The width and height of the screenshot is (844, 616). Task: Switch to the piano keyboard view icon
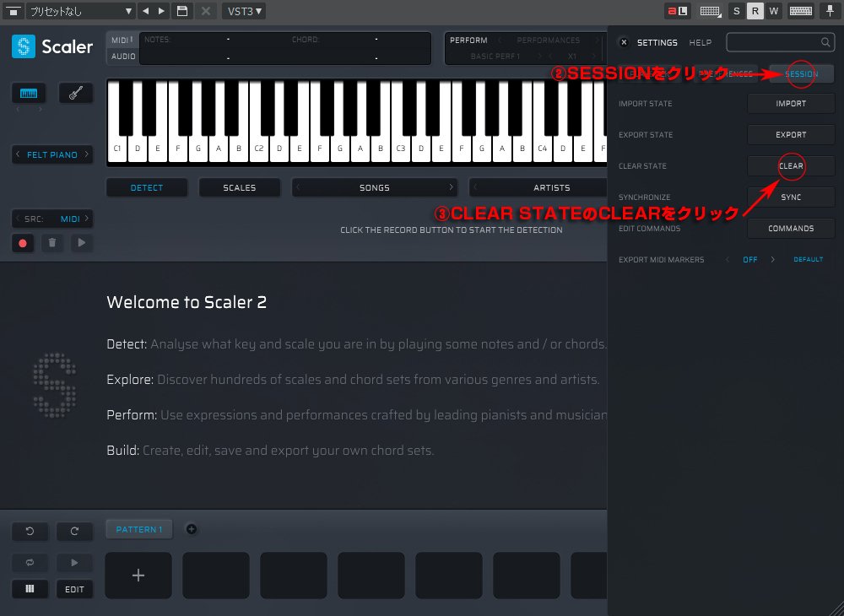pos(29,93)
